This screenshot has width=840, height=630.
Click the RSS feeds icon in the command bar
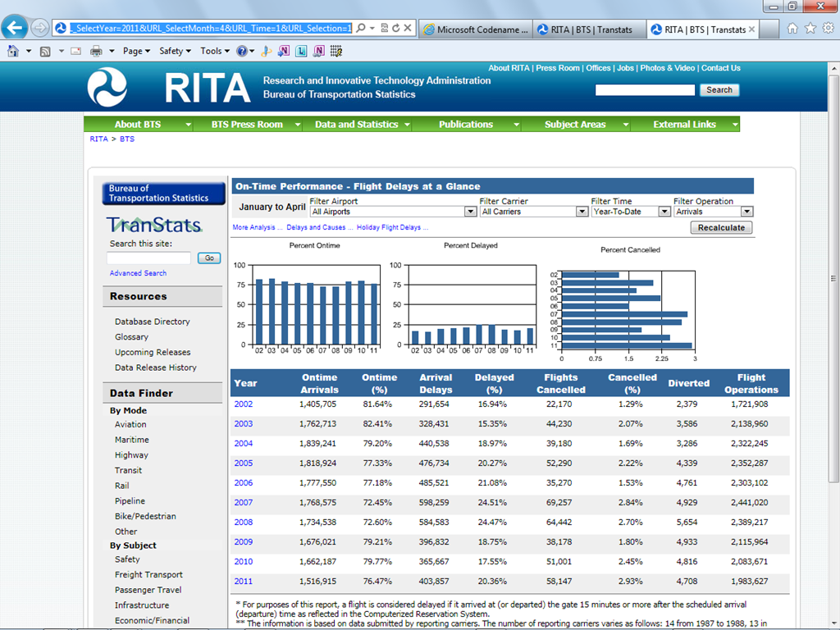click(x=45, y=51)
